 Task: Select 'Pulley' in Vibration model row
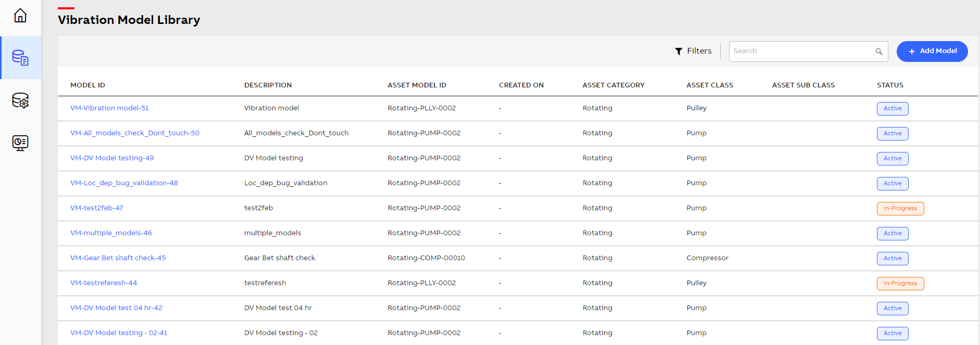[697, 108]
